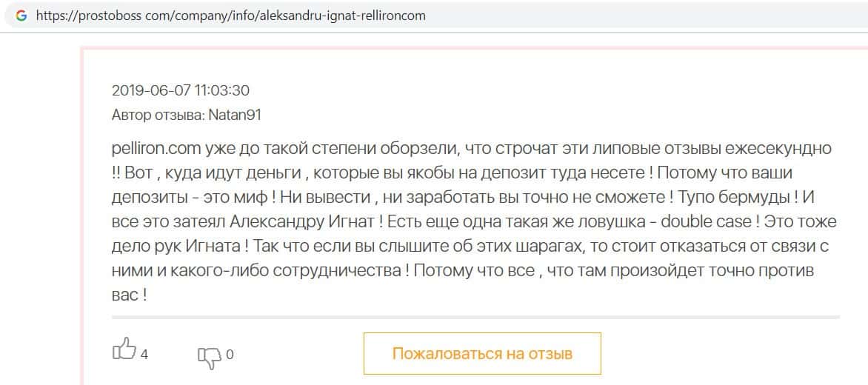This screenshot has width=868, height=385.
Task: Click the horizontal divider under the review
Action: click(x=475, y=317)
